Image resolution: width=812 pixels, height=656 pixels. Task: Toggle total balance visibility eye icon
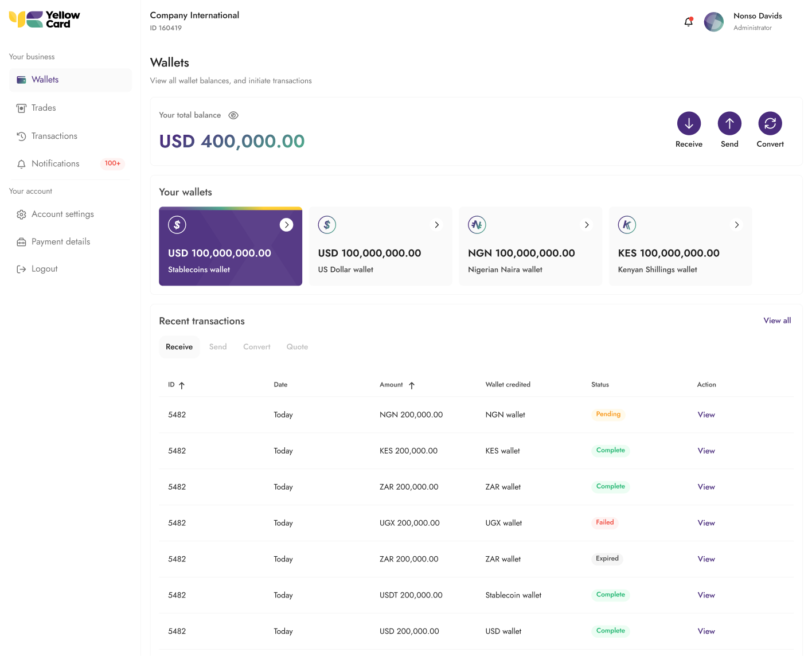(x=233, y=115)
